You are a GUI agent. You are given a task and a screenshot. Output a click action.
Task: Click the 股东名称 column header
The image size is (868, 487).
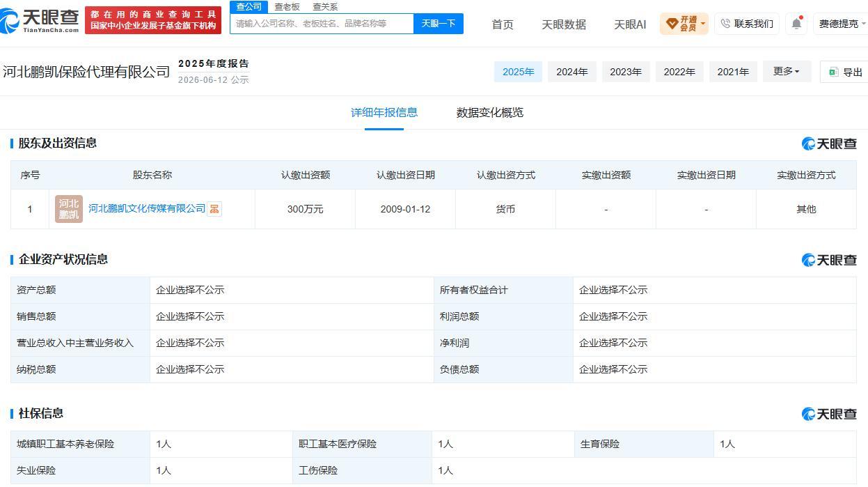pos(152,175)
